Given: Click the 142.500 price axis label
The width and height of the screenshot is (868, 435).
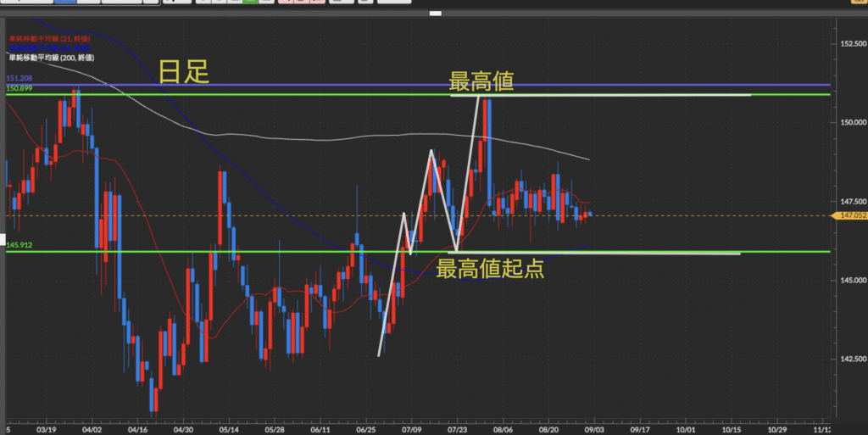Looking at the screenshot, I should click(853, 360).
